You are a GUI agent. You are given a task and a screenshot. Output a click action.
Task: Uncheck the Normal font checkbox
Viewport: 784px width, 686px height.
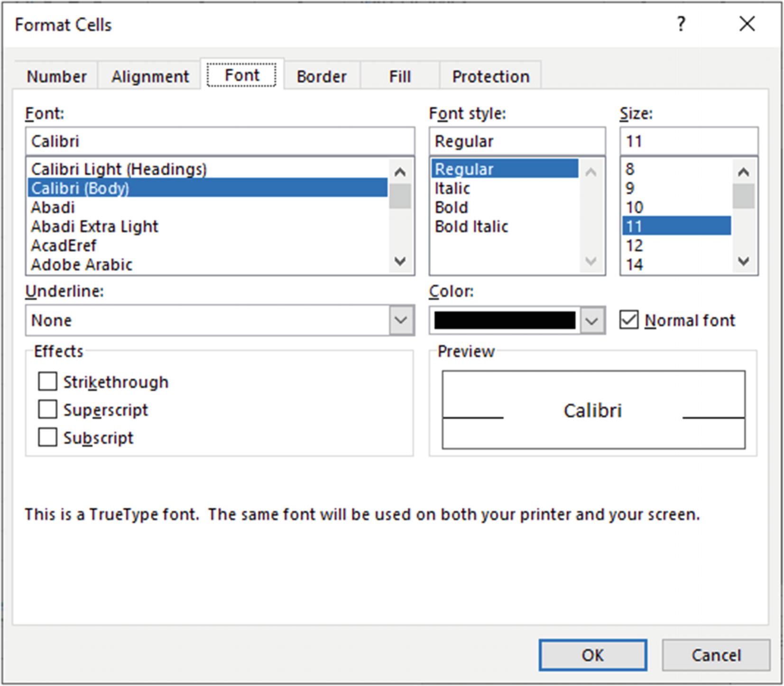pyautogui.click(x=629, y=320)
